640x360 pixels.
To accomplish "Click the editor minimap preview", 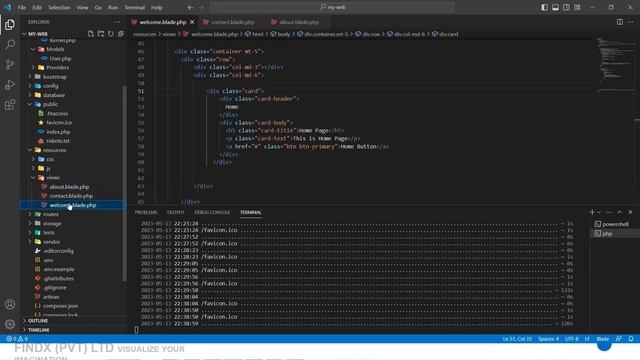I will point(615,65).
